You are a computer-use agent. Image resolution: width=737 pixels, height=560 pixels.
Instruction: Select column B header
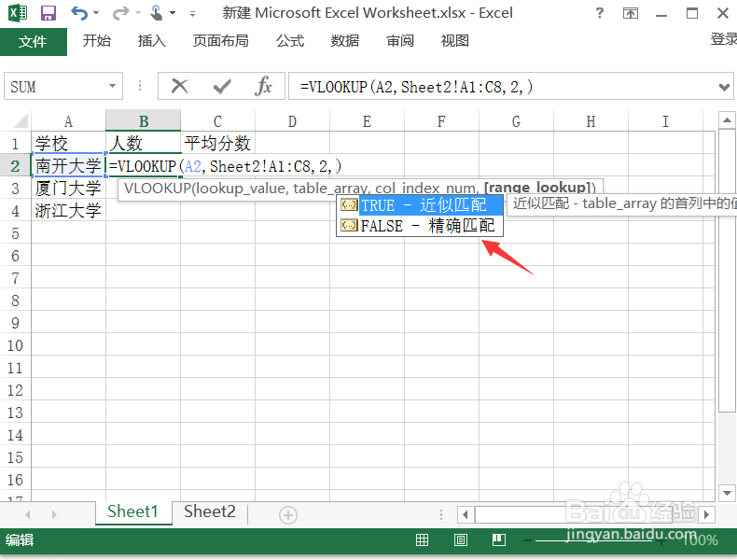pyautogui.click(x=144, y=121)
